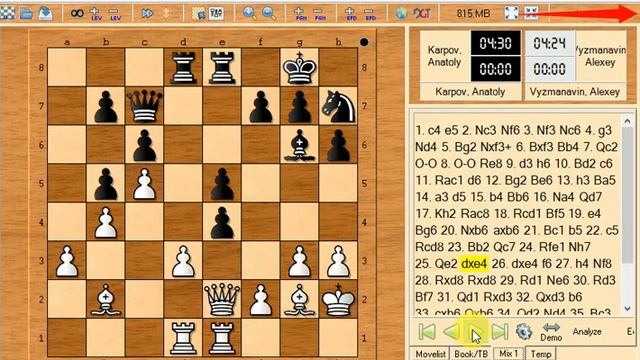Select the white rook on d1
This screenshot has height=360, width=640.
[x=183, y=338]
